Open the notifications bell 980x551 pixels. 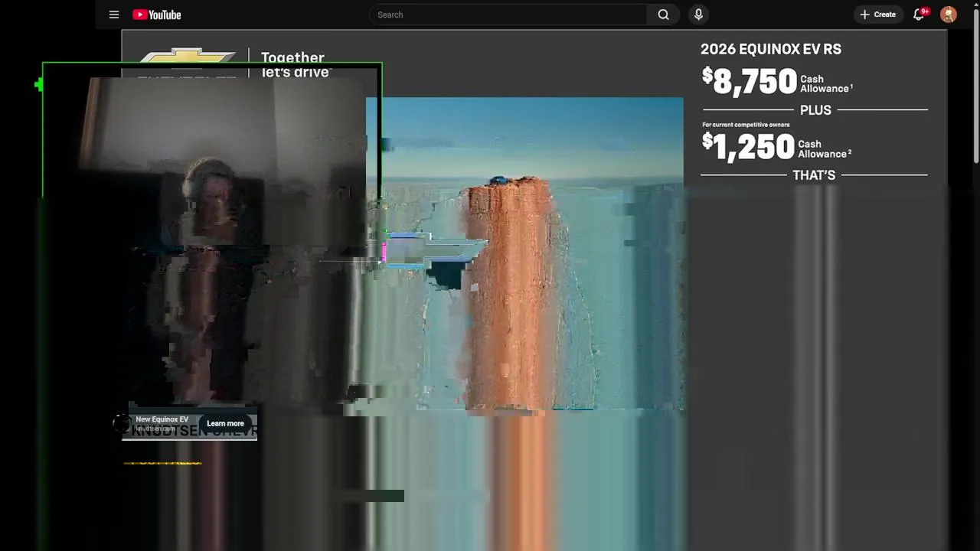[920, 15]
